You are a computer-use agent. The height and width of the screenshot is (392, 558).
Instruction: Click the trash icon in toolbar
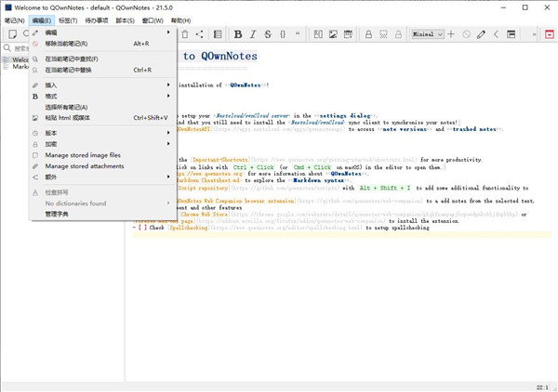pyautogui.click(x=185, y=34)
